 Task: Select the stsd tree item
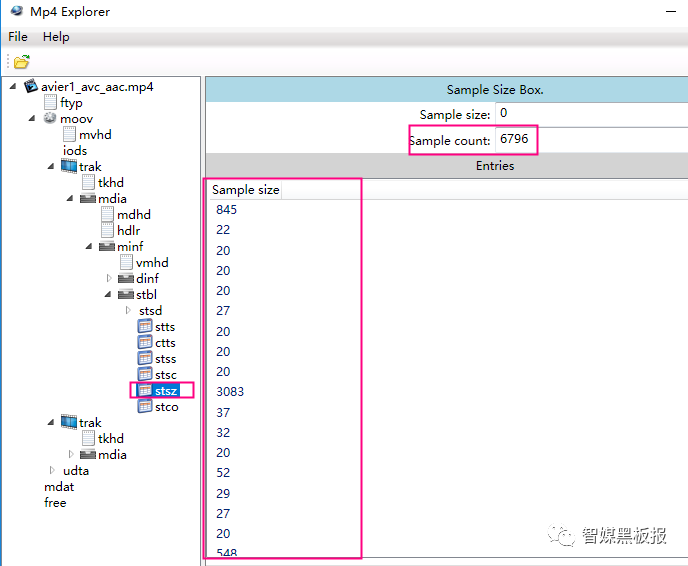[150, 311]
